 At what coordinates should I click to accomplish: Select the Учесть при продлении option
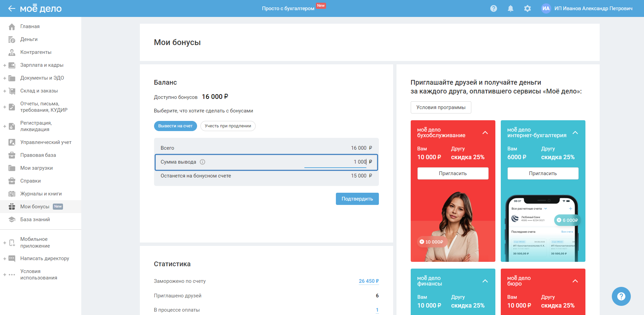228,126
